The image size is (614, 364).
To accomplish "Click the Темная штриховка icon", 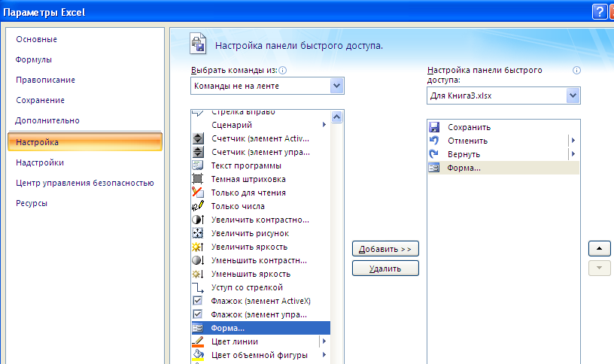I will [198, 179].
